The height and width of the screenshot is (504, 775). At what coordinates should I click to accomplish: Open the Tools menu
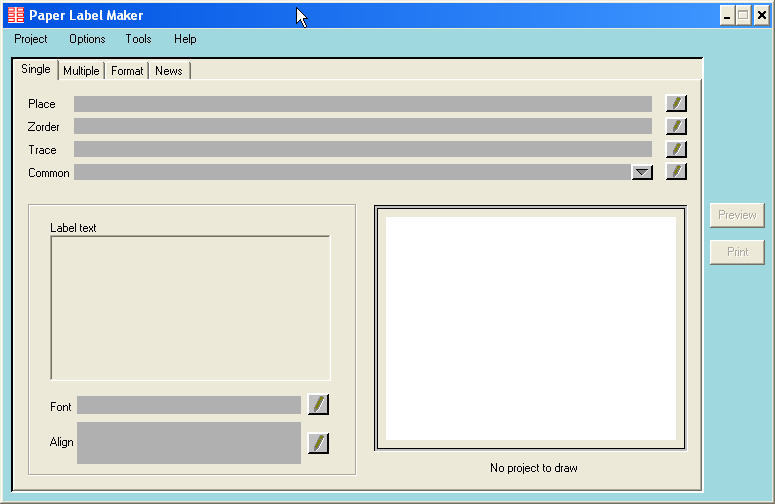139,39
